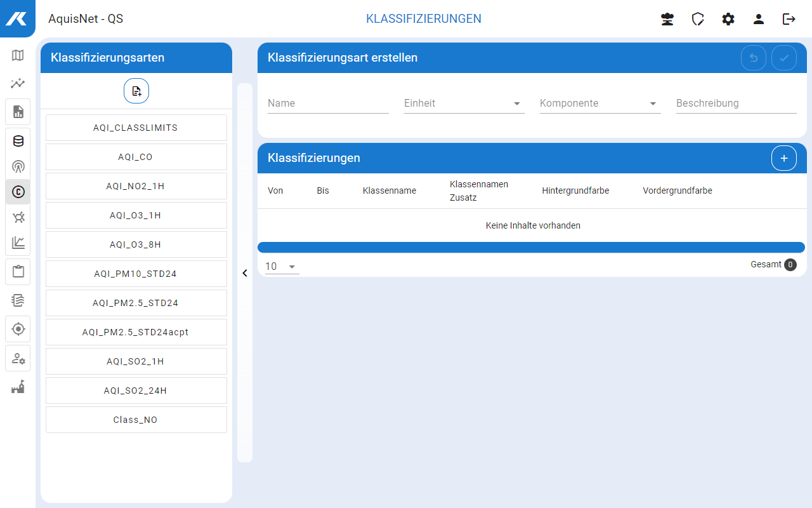This screenshot has height=508, width=812.
Task: Log out using the exit icon
Action: [x=789, y=19]
